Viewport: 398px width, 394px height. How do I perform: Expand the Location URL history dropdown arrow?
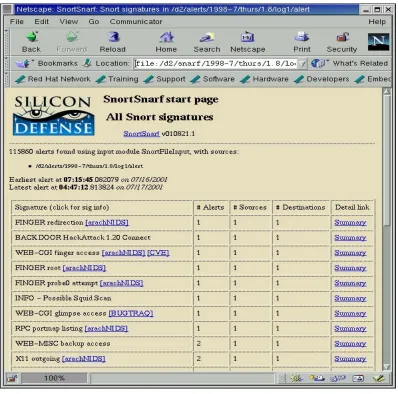click(302, 64)
